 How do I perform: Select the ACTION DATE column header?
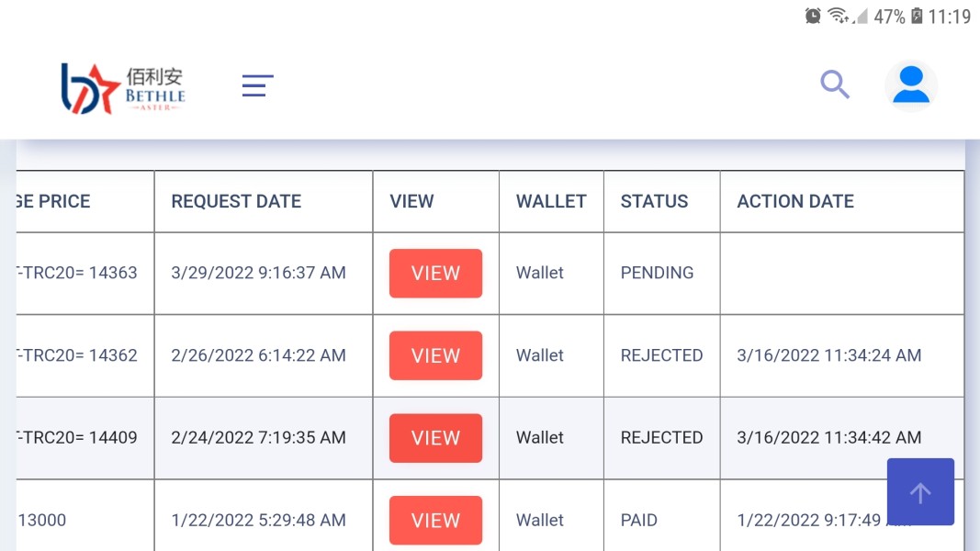[795, 201]
